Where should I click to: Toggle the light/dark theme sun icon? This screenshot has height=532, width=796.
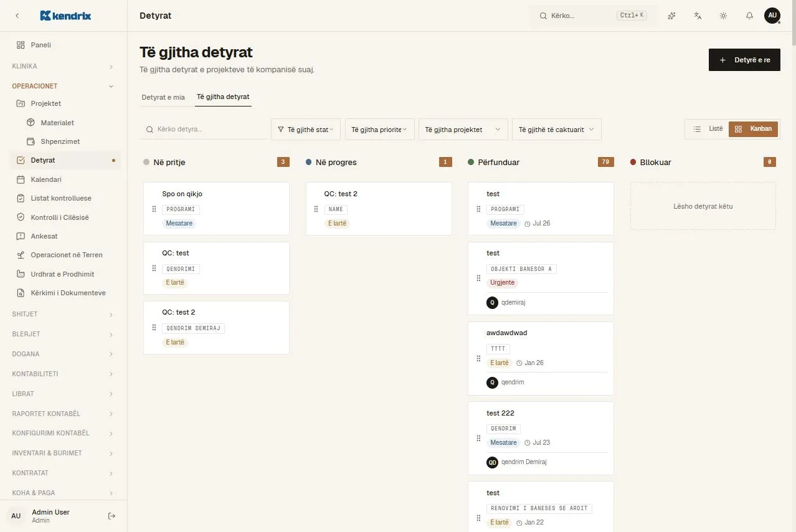pyautogui.click(x=723, y=16)
